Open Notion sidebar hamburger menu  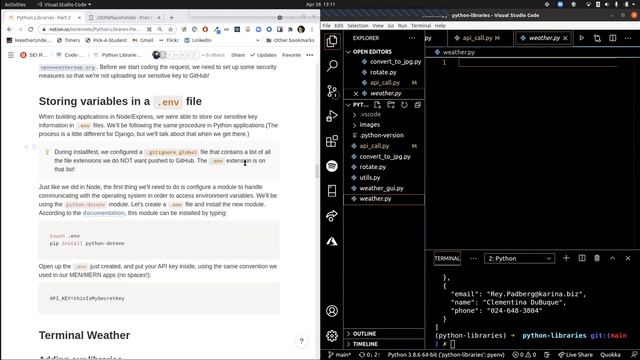11,55
